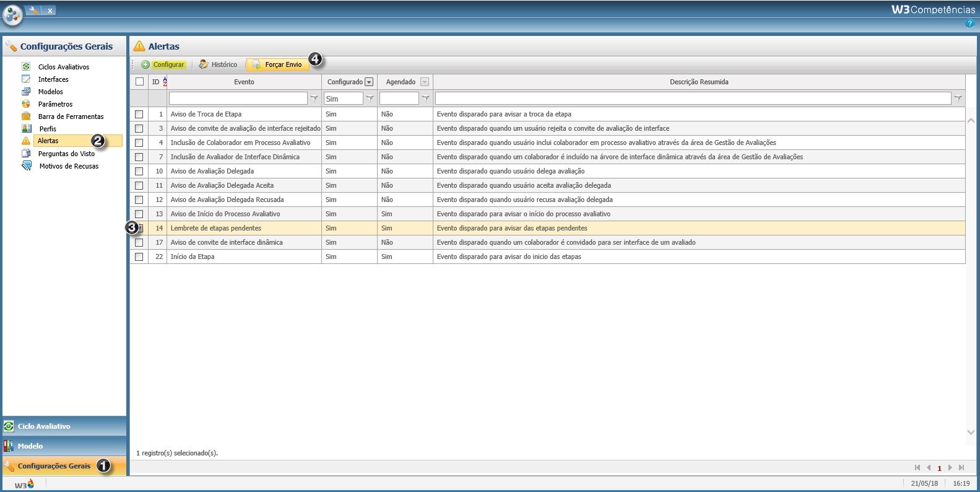Select Ciclos Avaliativos menu item
This screenshot has width=980, height=492.
click(x=64, y=67)
